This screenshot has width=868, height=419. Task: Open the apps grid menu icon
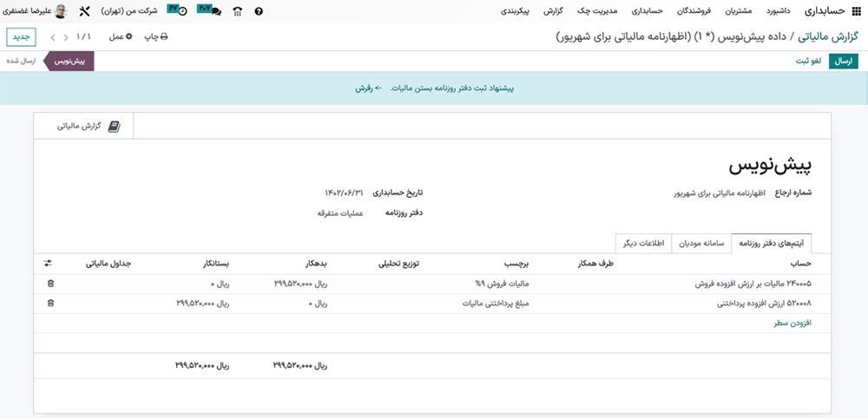(x=857, y=10)
